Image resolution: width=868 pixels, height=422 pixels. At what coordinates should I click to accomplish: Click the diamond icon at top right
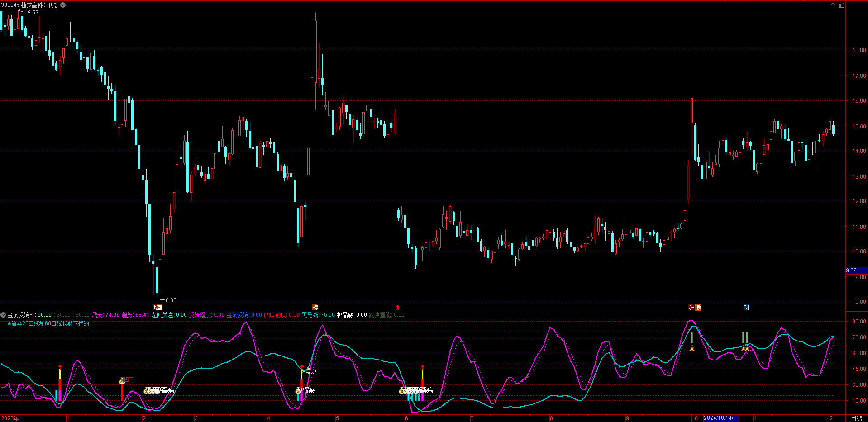[x=833, y=5]
